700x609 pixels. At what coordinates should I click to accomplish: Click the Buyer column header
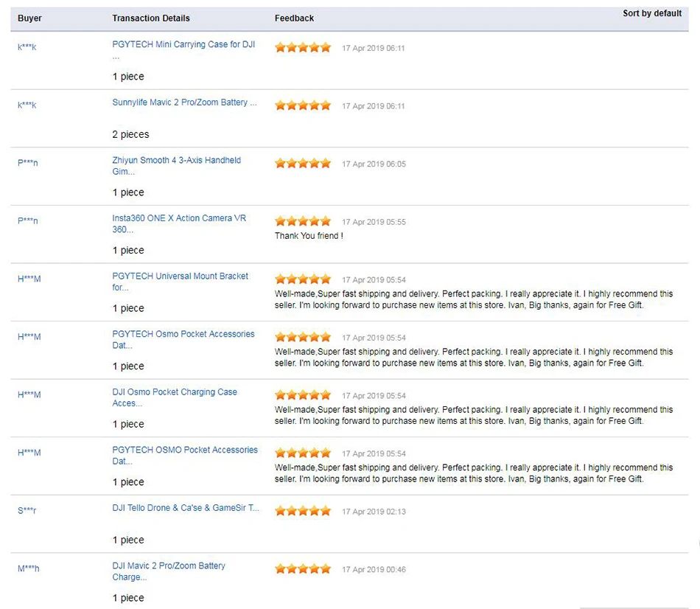[x=29, y=18]
